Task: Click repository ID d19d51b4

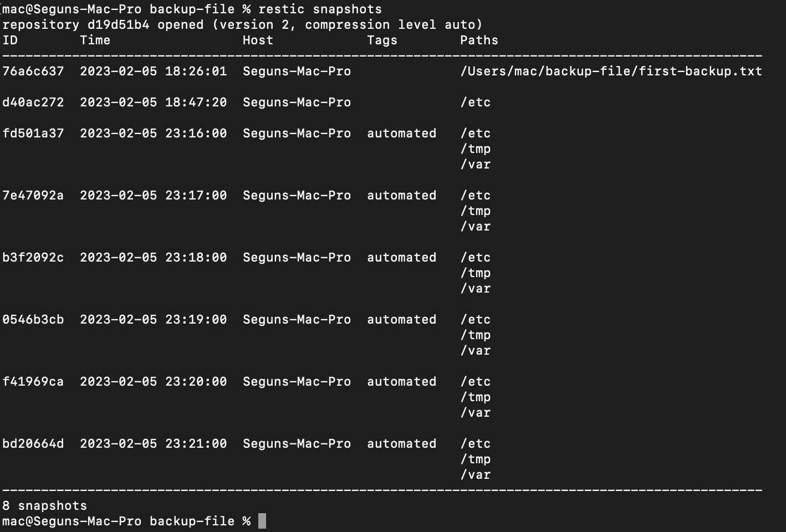Action: [x=118, y=25]
